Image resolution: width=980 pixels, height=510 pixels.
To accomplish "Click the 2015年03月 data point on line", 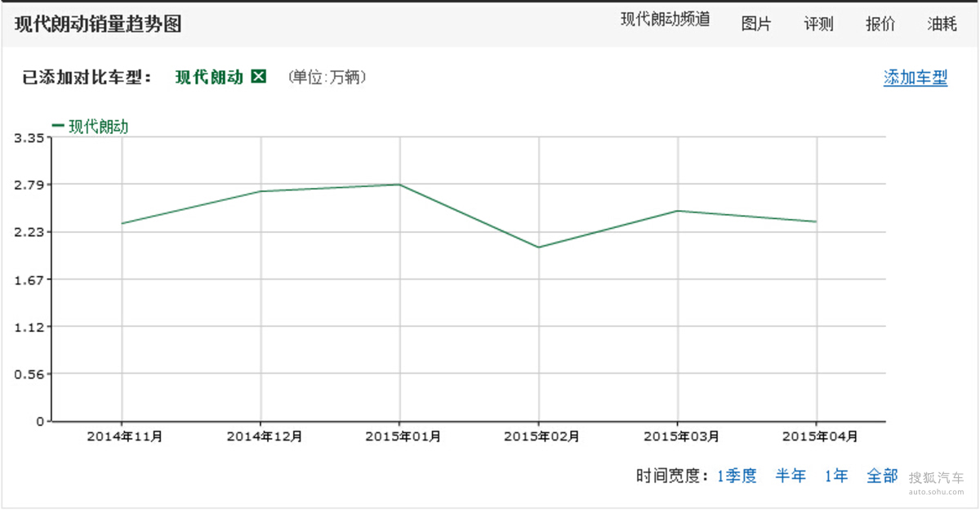I will pyautogui.click(x=678, y=211).
